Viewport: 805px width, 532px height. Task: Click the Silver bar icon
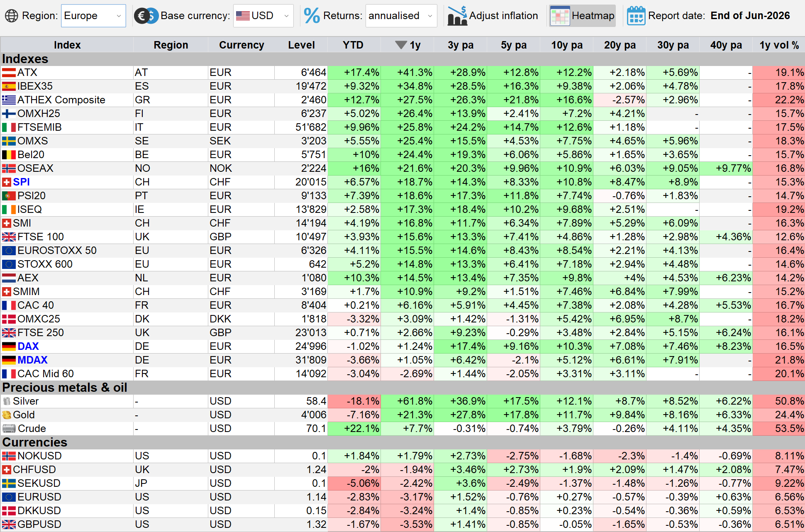click(x=7, y=401)
